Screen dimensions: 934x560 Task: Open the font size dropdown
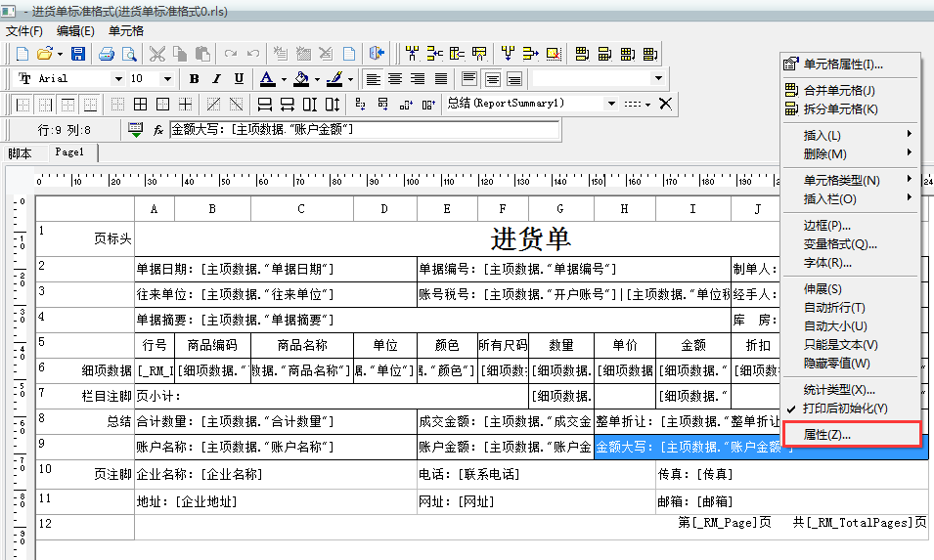(167, 78)
